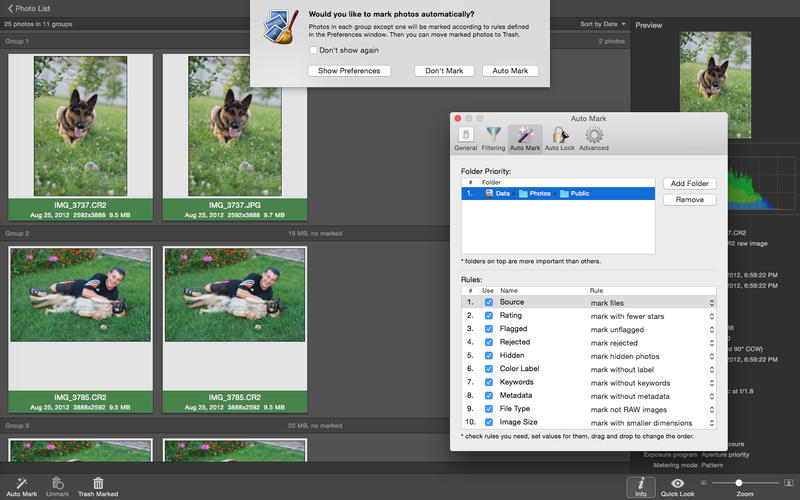Image resolution: width=800 pixels, height=500 pixels.
Task: Click the Folder column header in priority list
Action: 491,182
